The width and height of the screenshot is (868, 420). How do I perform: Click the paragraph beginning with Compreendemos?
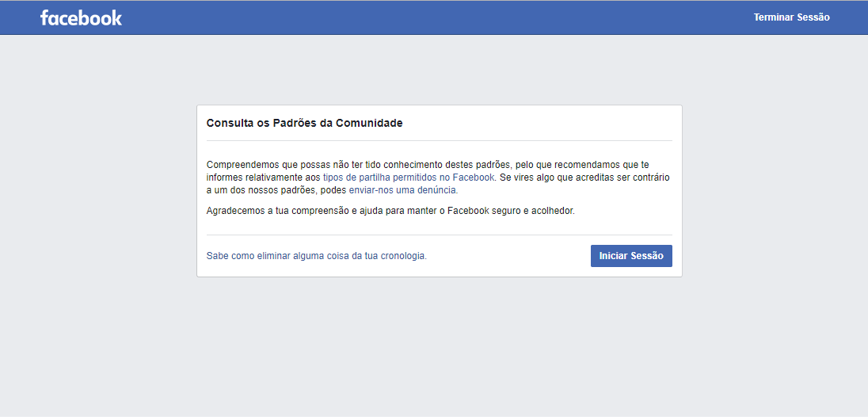tap(356, 165)
